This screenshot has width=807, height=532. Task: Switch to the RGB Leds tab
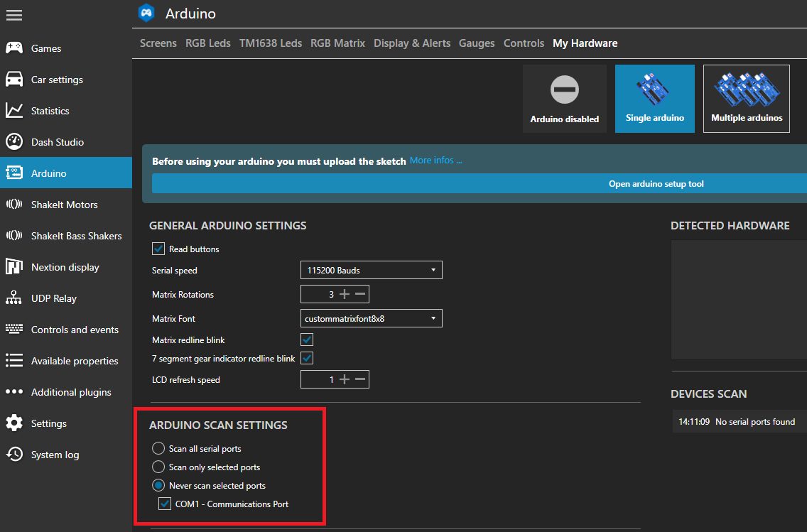click(x=207, y=43)
